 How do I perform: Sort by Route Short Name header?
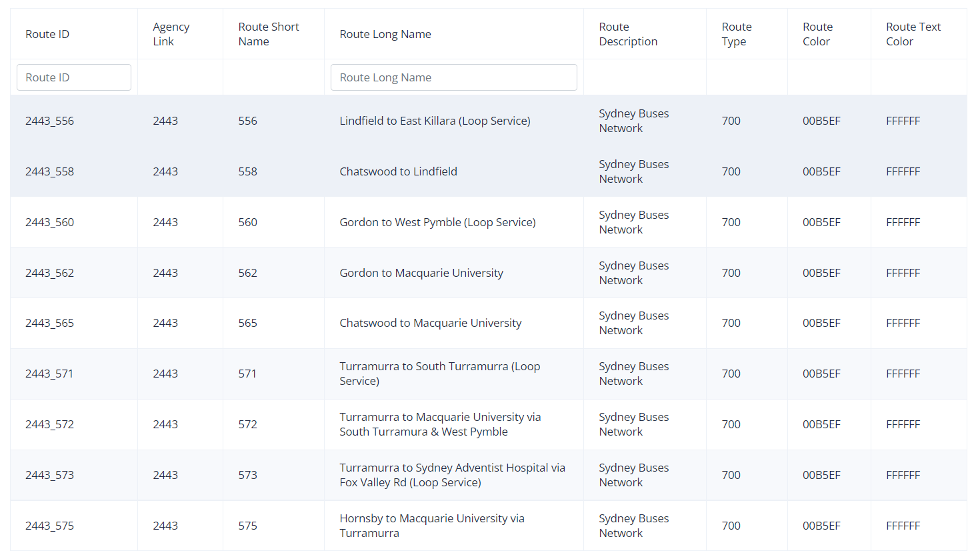point(269,34)
